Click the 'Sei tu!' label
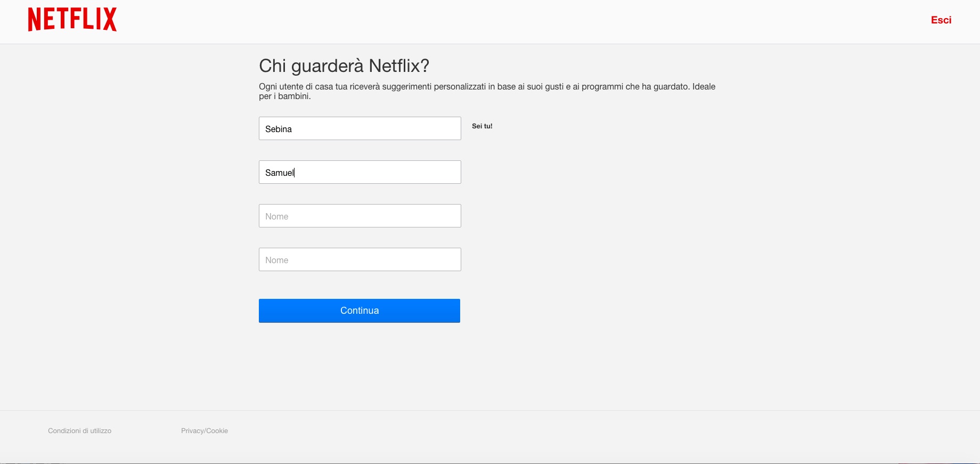 click(x=482, y=126)
